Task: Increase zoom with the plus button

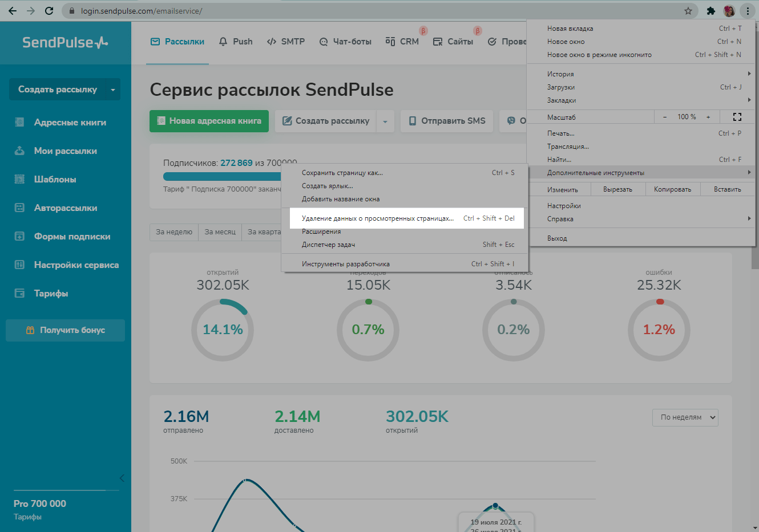Action: coord(708,117)
